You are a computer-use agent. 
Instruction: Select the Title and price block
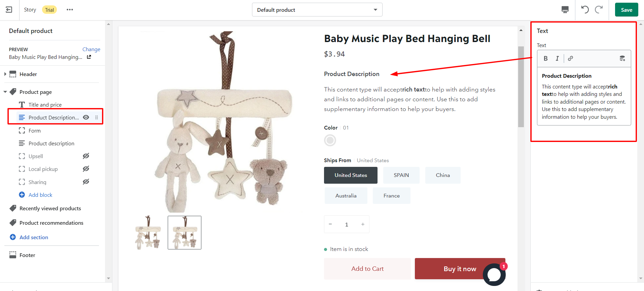click(45, 105)
